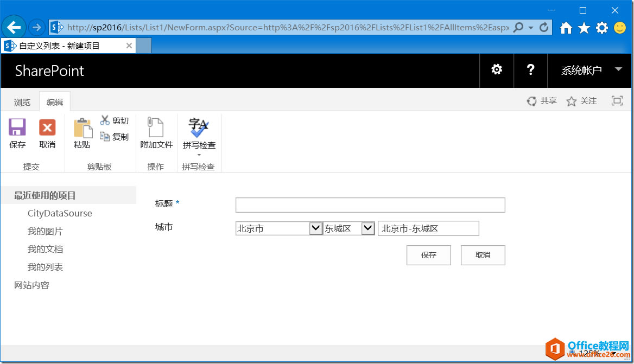Follow this site with star icon

tap(571, 101)
